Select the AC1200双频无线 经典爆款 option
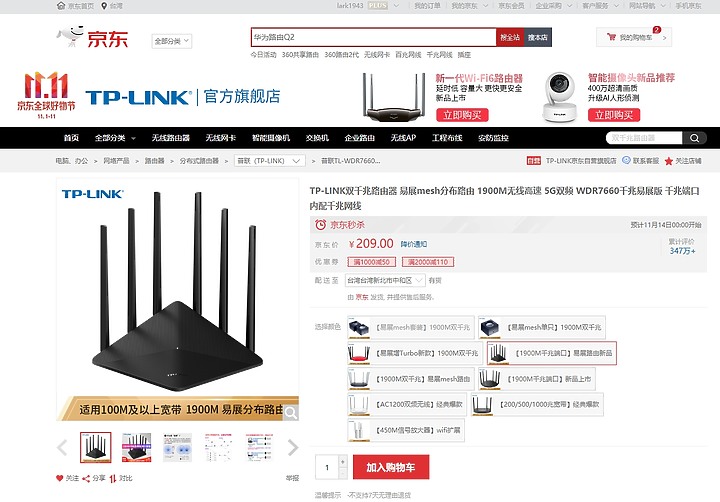This screenshot has width=720, height=502. pos(407,405)
